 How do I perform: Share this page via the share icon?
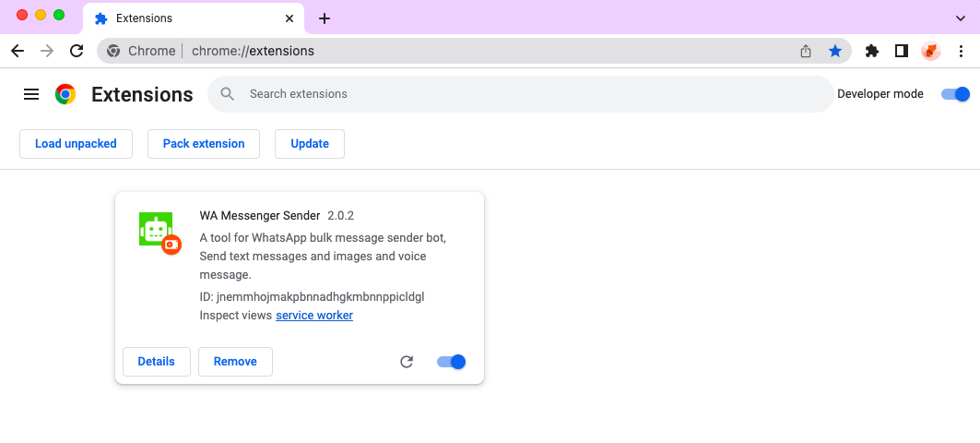(x=806, y=52)
